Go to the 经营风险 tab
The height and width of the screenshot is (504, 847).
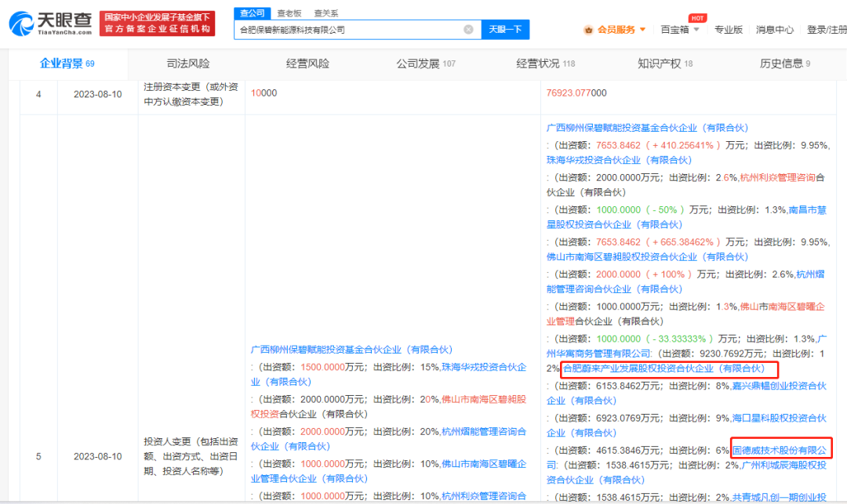point(307,63)
